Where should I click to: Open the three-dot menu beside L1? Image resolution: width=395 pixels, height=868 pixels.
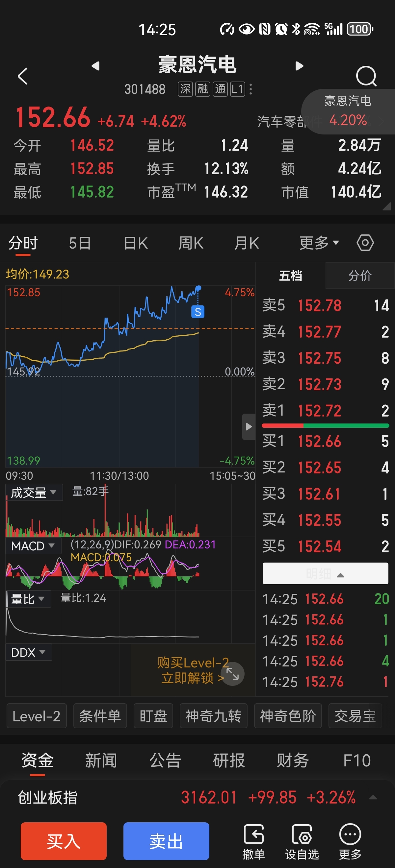250,89
